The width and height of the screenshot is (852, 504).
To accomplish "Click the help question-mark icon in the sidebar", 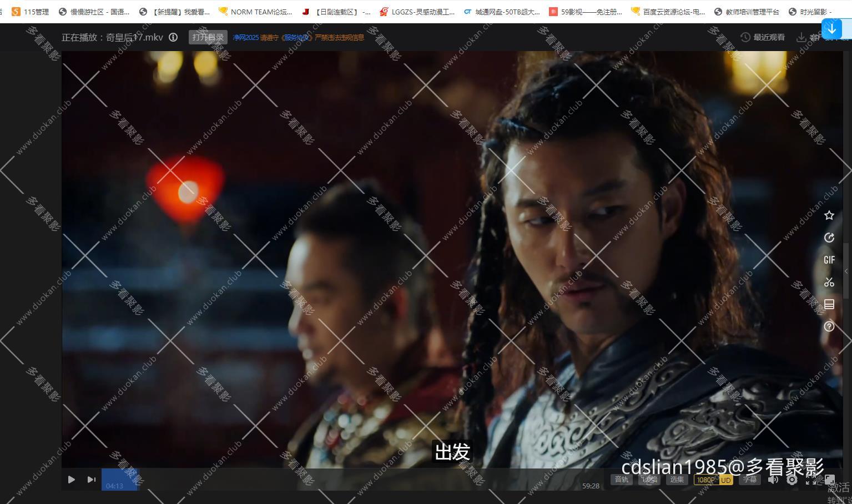I will pyautogui.click(x=829, y=326).
